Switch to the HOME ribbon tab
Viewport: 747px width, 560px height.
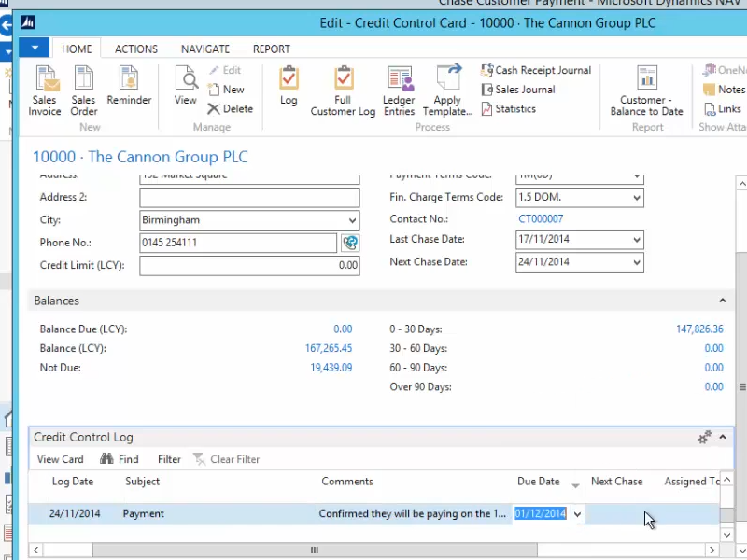(x=77, y=49)
